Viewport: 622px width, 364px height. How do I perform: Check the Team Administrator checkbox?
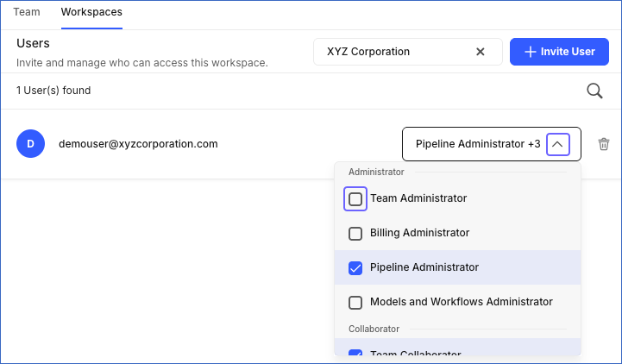coord(355,198)
